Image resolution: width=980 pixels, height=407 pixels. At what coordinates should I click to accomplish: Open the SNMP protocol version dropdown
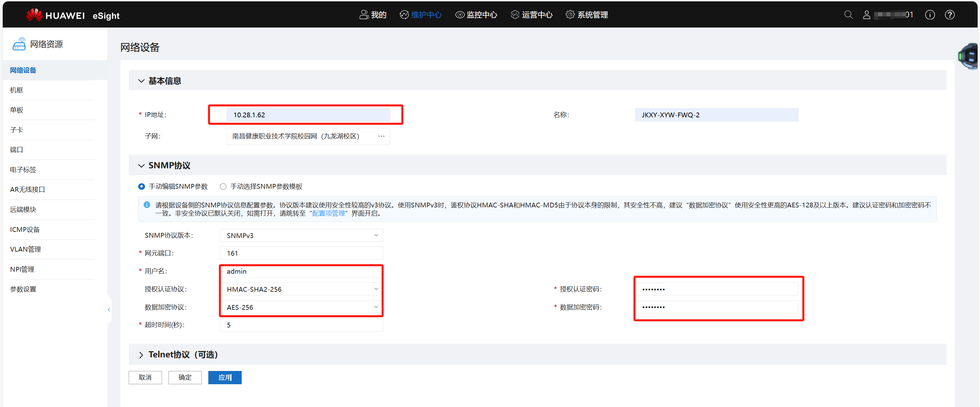click(301, 235)
